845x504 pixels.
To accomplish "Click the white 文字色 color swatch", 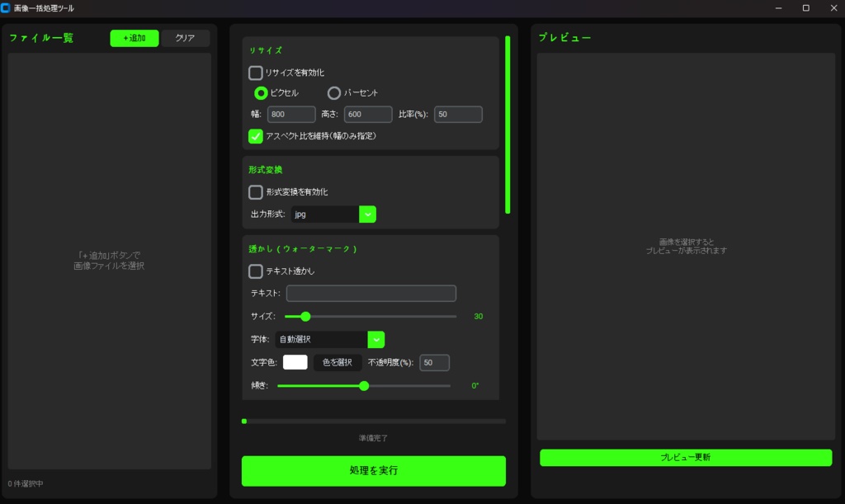I will point(295,362).
